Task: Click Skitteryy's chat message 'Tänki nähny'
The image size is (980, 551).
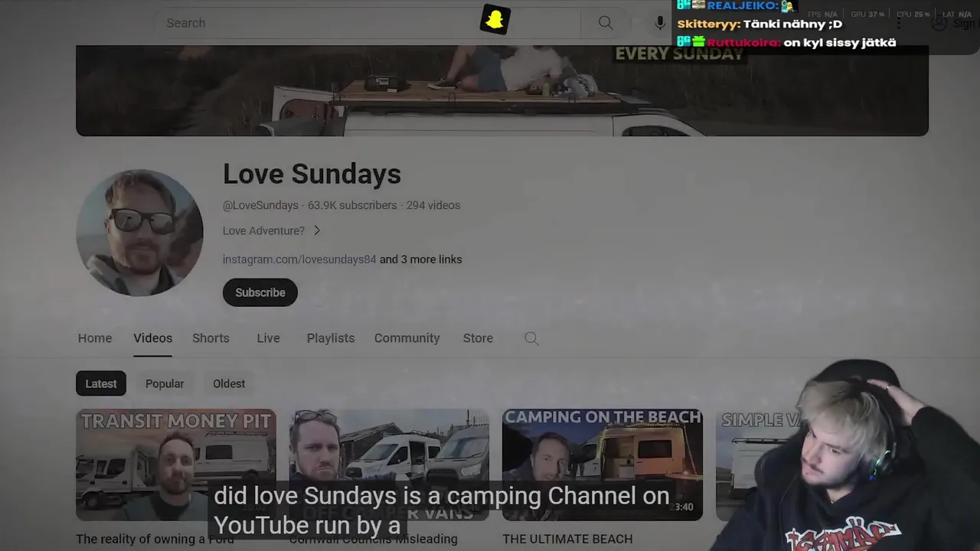Action: [x=792, y=24]
